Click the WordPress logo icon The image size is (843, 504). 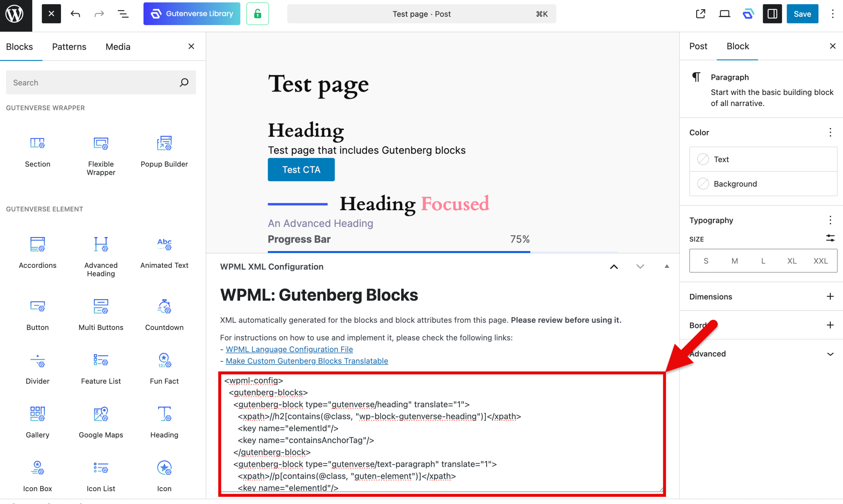[x=14, y=14]
